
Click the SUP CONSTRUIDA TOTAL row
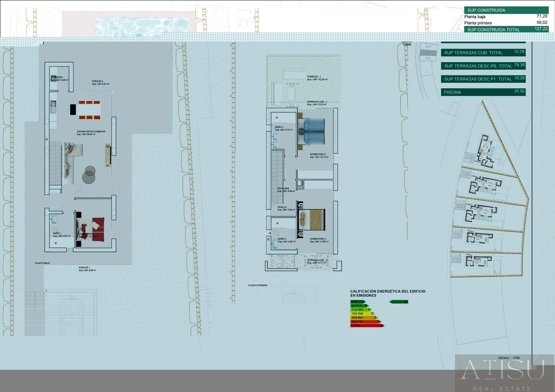506,29
